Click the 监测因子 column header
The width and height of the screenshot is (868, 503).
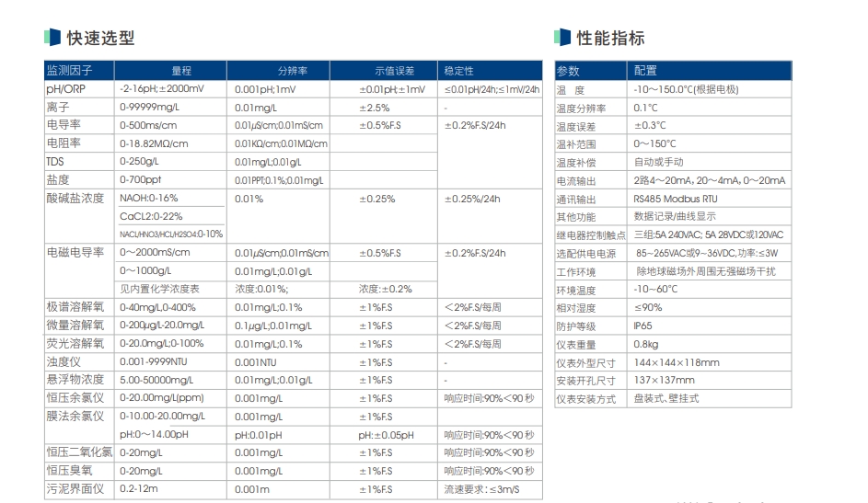pyautogui.click(x=70, y=71)
